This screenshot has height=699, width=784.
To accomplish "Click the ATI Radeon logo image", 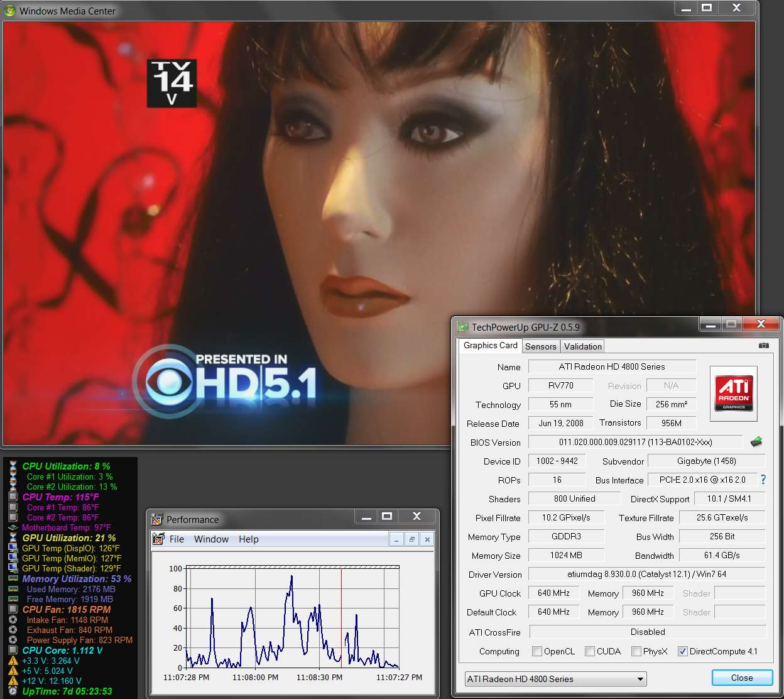I will click(x=734, y=393).
